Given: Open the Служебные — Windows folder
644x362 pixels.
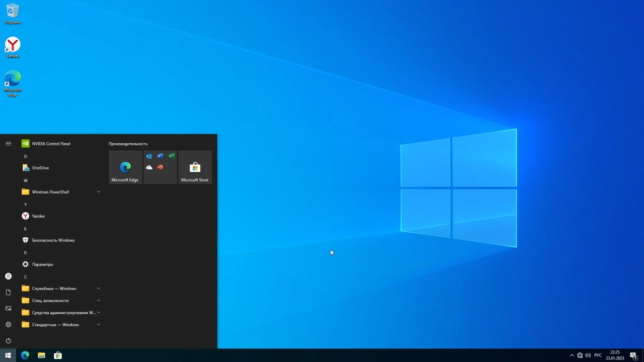Looking at the screenshot, I should (x=60, y=289).
